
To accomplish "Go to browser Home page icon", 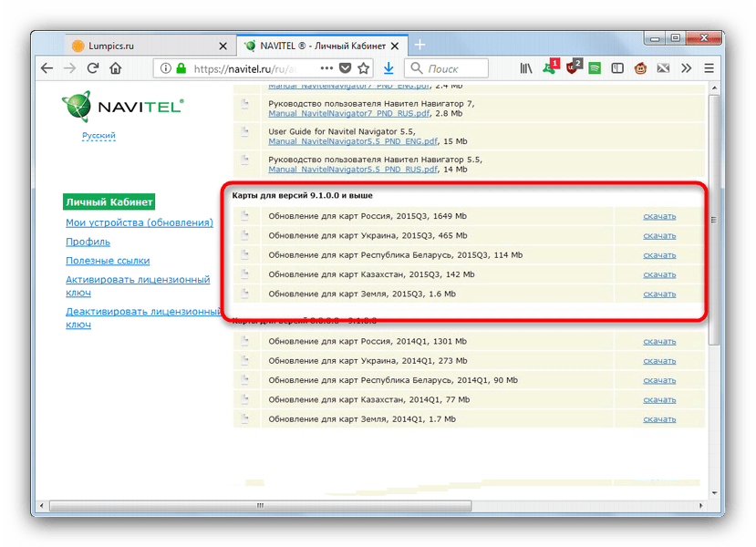I will pos(116,68).
